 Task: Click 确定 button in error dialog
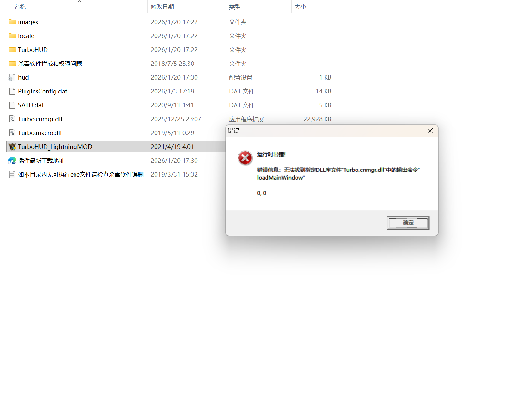[x=408, y=223]
